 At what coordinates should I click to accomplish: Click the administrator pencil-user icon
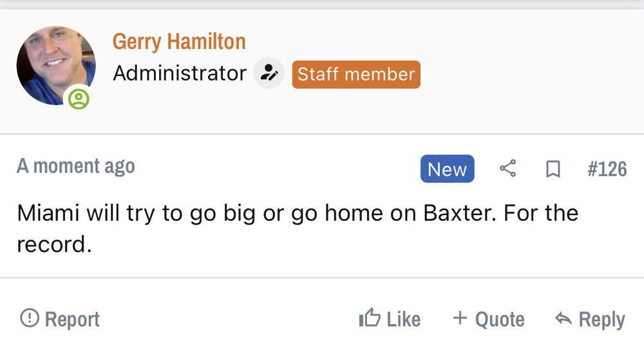(269, 73)
